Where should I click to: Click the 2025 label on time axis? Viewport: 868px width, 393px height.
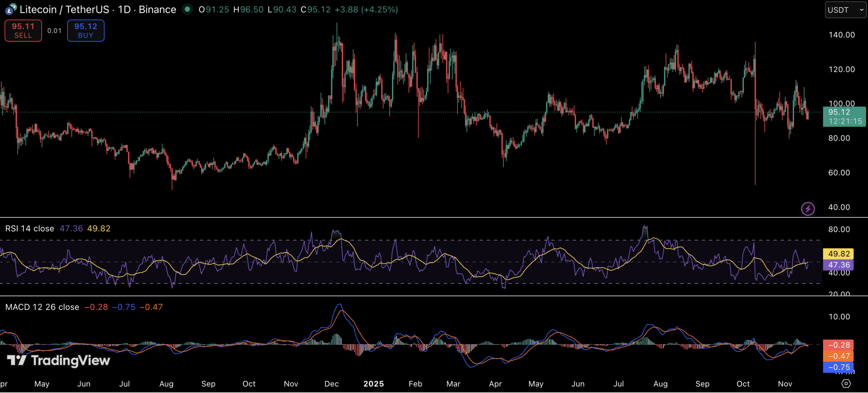[x=373, y=384]
